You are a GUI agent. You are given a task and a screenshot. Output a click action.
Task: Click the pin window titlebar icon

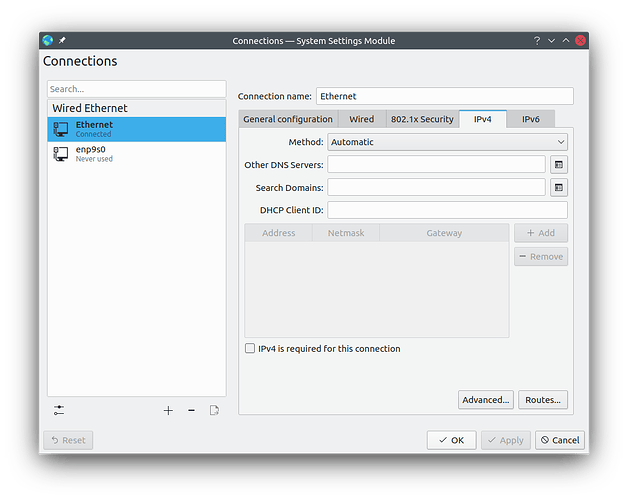click(62, 40)
